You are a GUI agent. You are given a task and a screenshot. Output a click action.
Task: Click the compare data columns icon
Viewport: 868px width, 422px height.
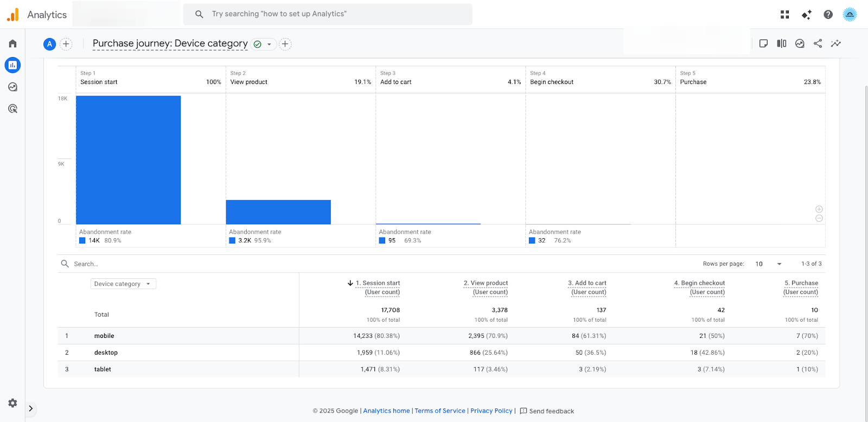pos(781,43)
